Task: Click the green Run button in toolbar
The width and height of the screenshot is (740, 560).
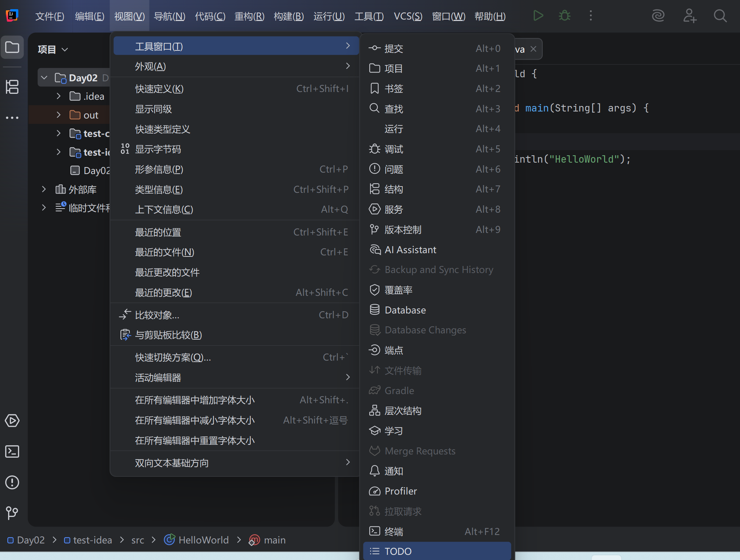Action: [538, 16]
